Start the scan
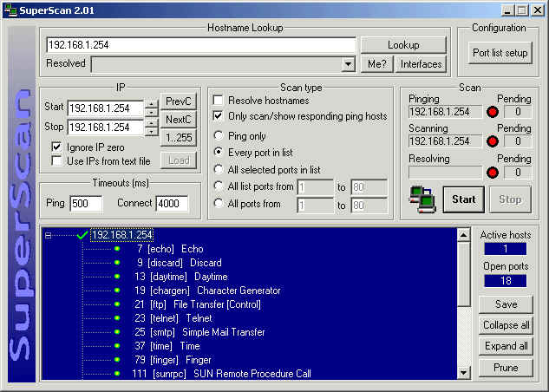Viewport: 549px width, 392px height. pos(463,199)
